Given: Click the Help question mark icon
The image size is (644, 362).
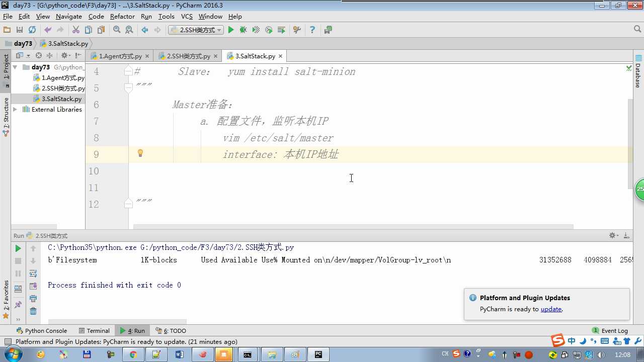Looking at the screenshot, I should tap(312, 30).
